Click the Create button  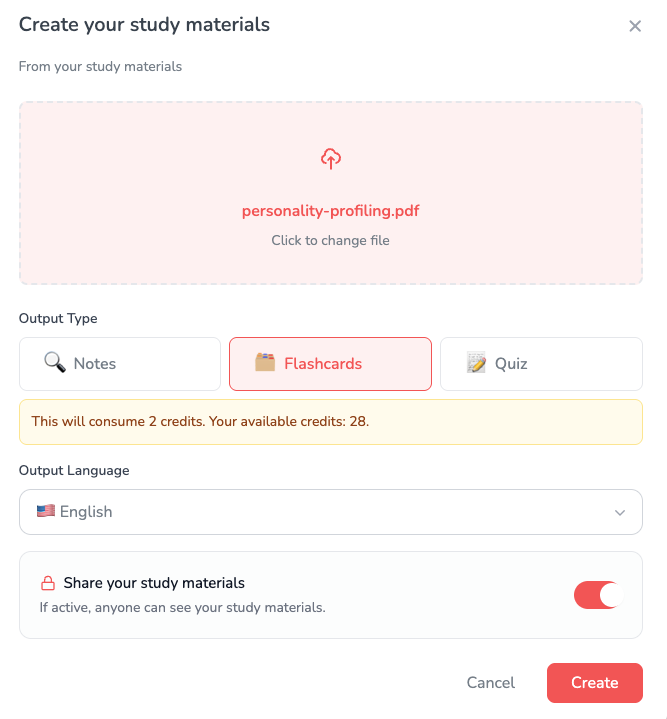(595, 682)
